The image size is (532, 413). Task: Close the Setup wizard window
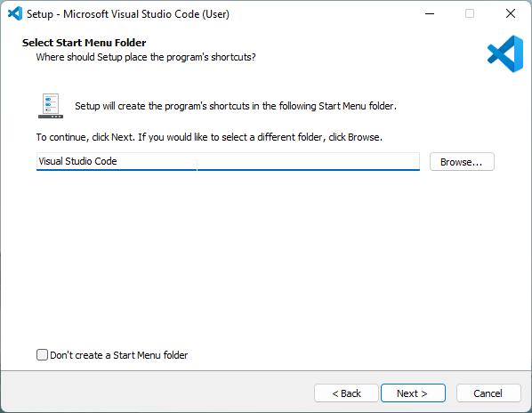tap(511, 14)
